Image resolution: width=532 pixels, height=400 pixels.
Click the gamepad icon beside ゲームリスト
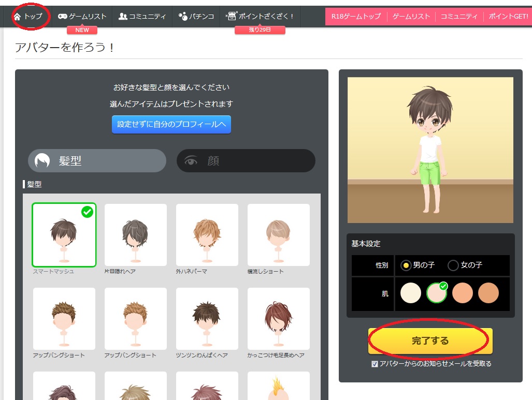(x=63, y=16)
